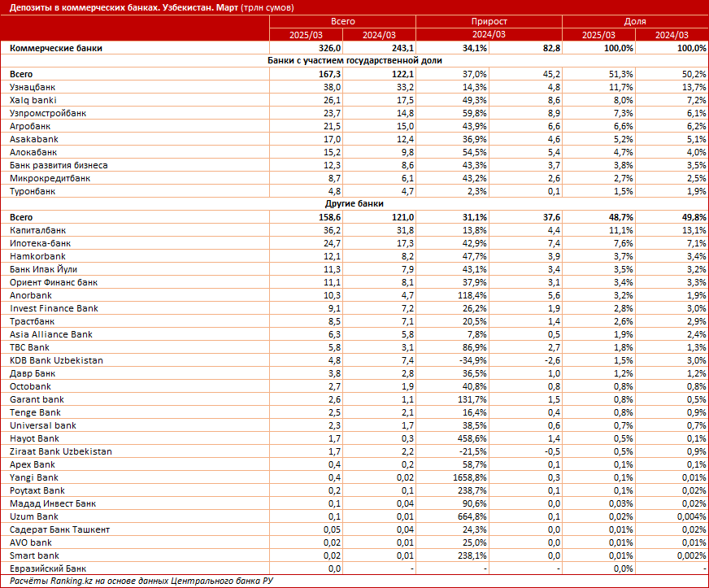Image resolution: width=709 pixels, height=588 pixels.
Task: Select the 'Евразийский Банк' row label
Action: (x=48, y=569)
